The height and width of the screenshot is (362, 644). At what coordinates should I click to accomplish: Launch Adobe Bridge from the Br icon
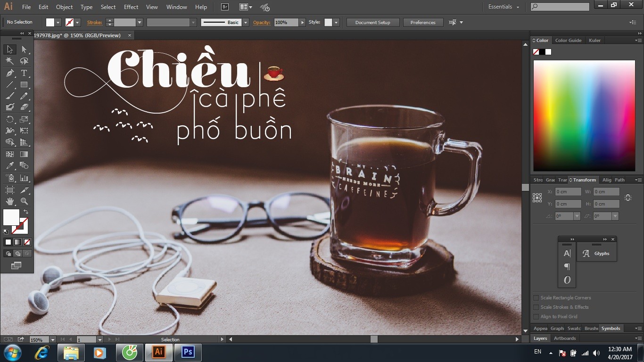225,7
